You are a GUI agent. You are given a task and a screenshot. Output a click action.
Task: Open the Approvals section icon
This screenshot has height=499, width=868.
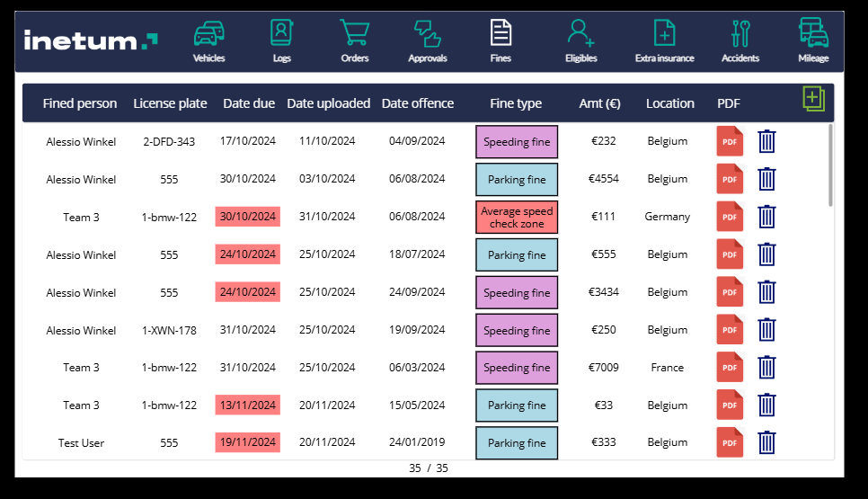click(427, 34)
